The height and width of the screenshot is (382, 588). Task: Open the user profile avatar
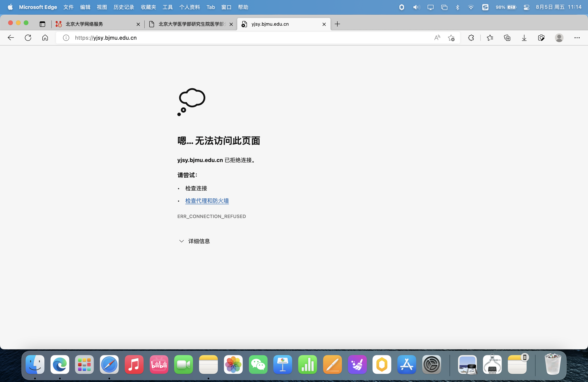pos(559,38)
